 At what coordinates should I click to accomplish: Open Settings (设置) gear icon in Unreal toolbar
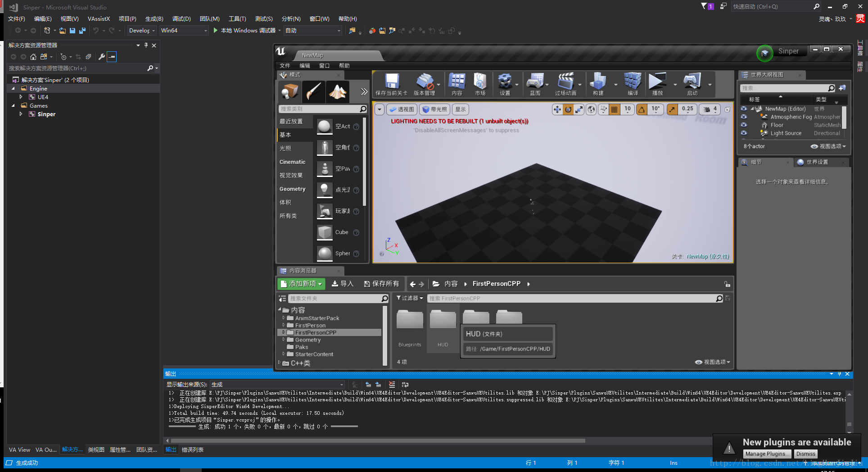click(x=505, y=82)
